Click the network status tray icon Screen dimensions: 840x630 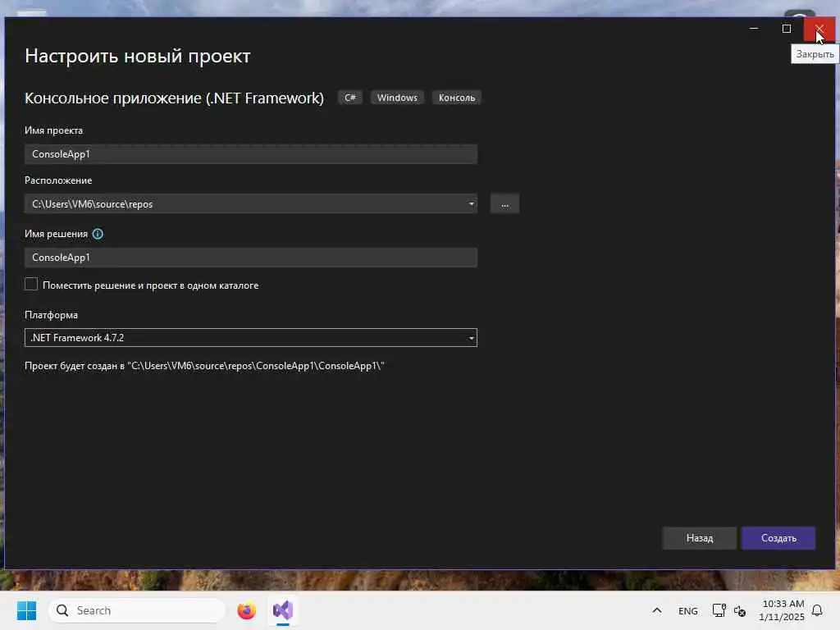coord(719,610)
